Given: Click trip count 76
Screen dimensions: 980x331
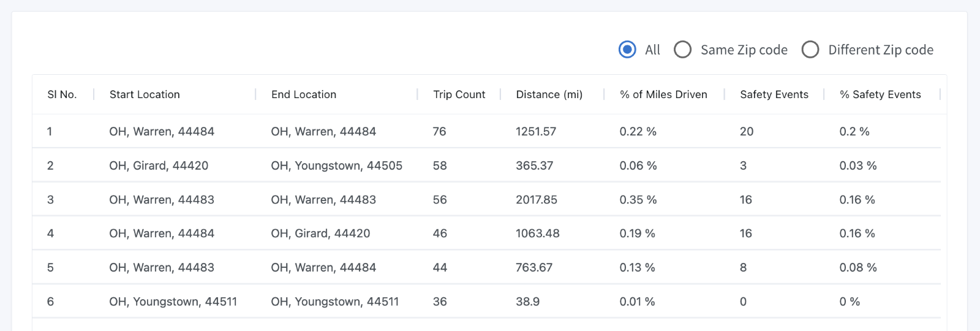Looking at the screenshot, I should point(439,131).
